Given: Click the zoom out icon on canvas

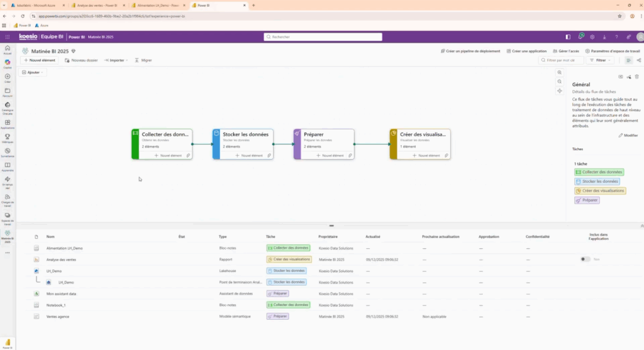Looking at the screenshot, I should pos(559,82).
